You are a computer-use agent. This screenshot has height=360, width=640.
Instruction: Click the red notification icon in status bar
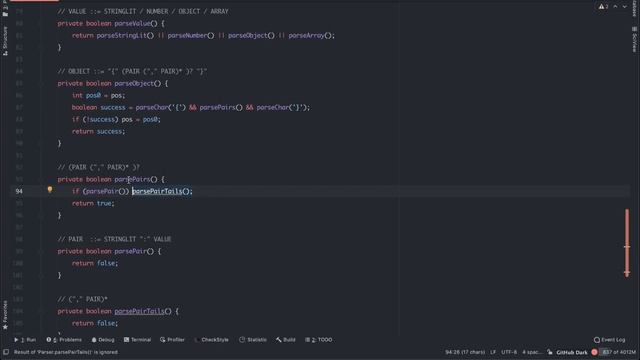(x=594, y=352)
